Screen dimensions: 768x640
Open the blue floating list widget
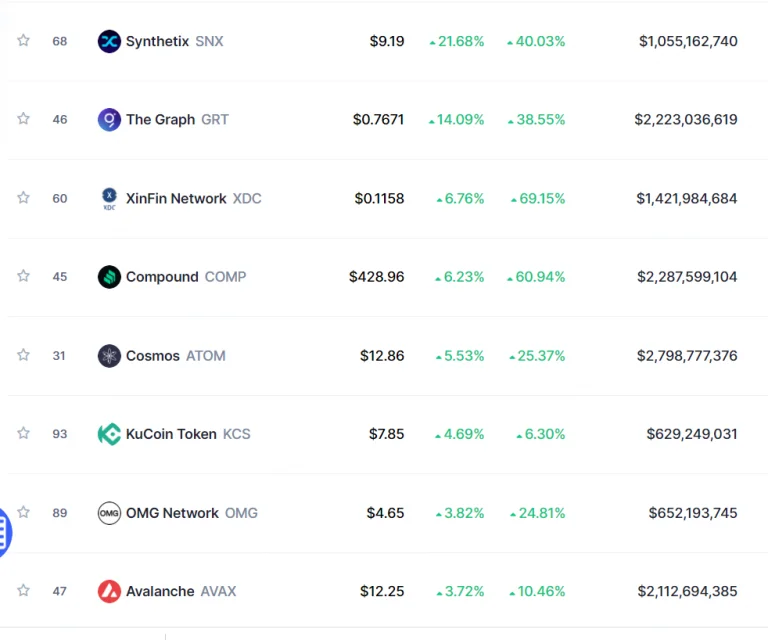(x=4, y=533)
